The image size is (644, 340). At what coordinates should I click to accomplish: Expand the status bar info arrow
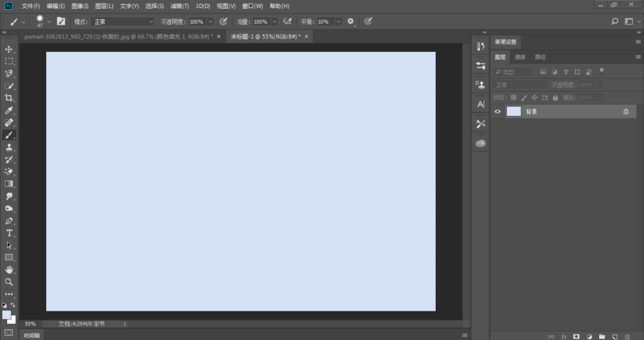(x=125, y=324)
